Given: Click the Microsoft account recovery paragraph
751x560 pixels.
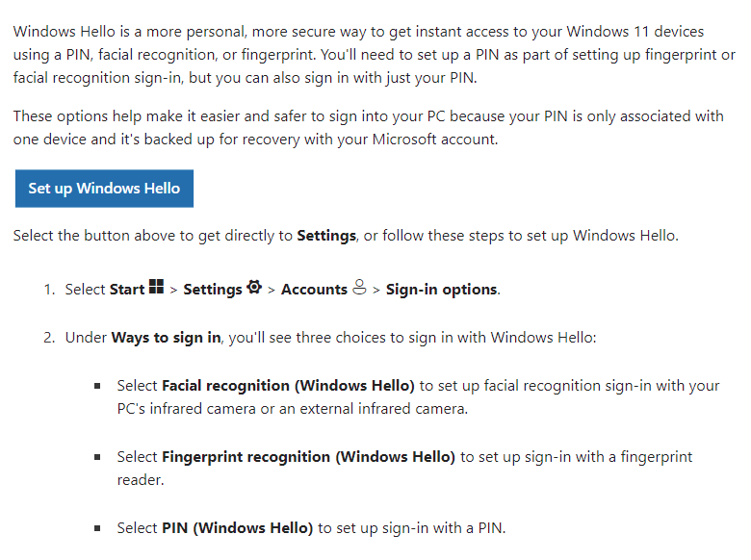Looking at the screenshot, I should (368, 127).
